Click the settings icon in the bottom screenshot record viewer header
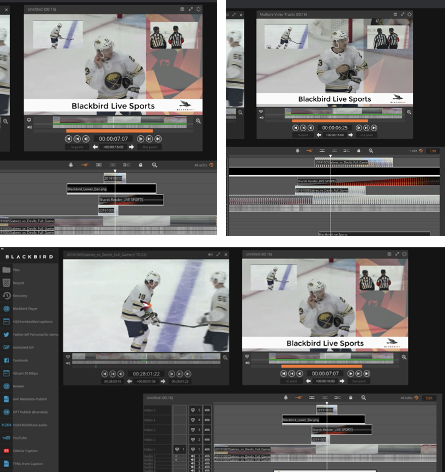This screenshot has height=472, width=445. point(404,254)
